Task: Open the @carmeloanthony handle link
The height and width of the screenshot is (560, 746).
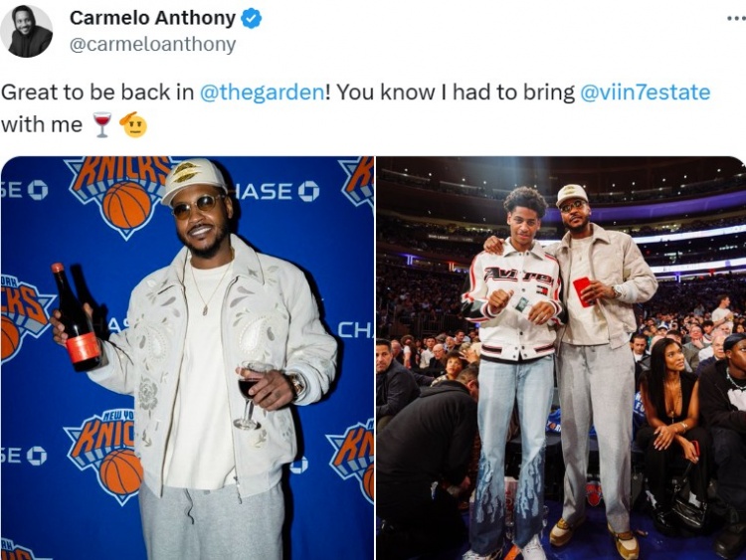Action: [153, 44]
